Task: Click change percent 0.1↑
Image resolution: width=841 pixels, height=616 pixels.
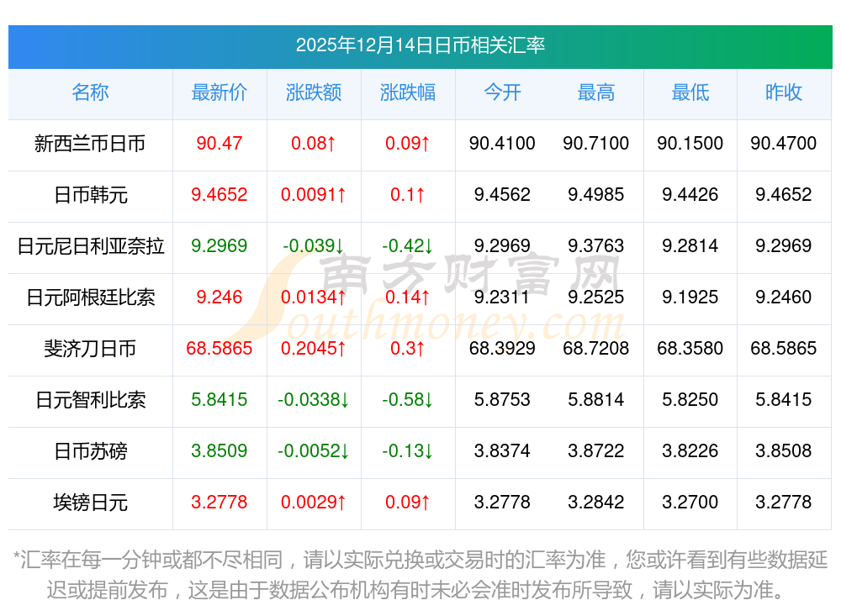Action: pos(408,194)
